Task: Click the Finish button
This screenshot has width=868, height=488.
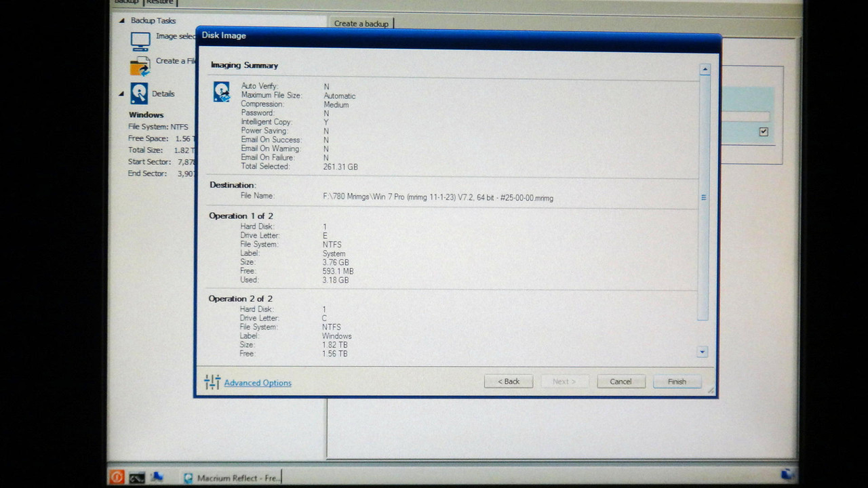Action: click(x=677, y=382)
